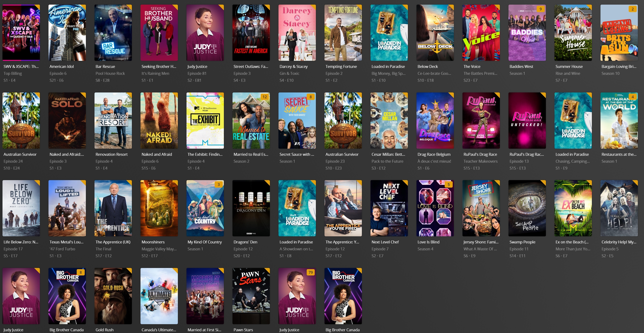Select the Renovation Resort poster
This screenshot has width=644, height=333.
coord(113,121)
